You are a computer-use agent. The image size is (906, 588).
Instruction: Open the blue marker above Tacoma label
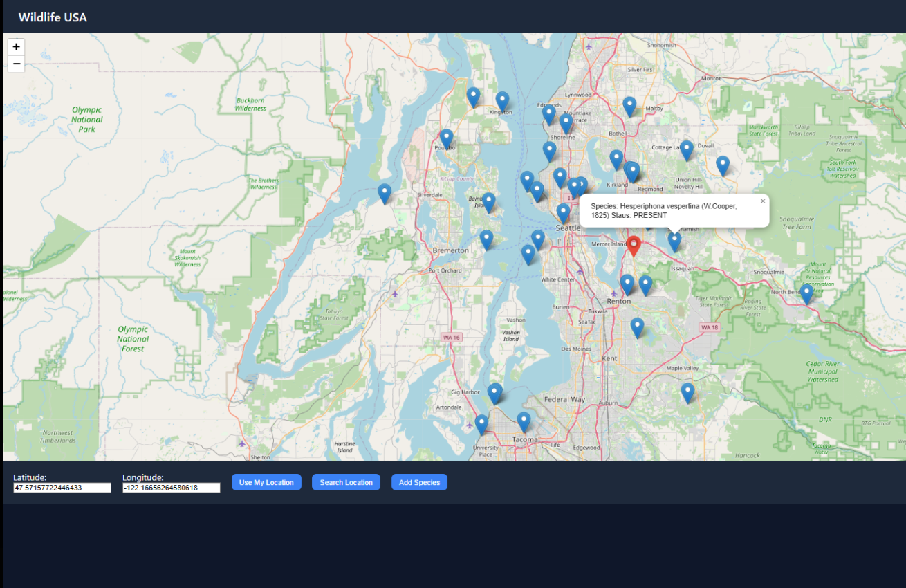[x=524, y=421]
